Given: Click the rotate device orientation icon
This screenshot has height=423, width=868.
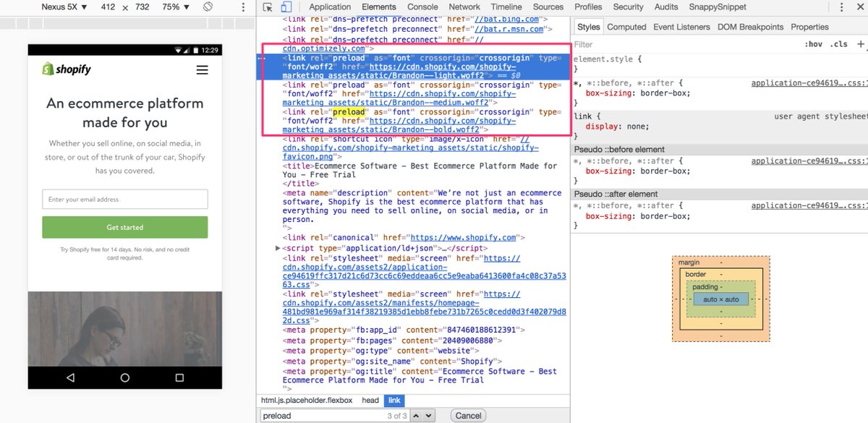Looking at the screenshot, I should click(x=207, y=7).
